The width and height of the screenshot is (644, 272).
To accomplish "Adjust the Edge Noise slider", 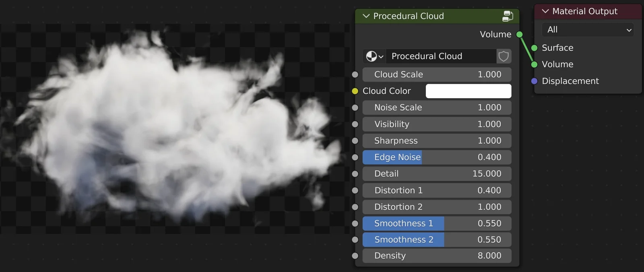I will click(437, 157).
